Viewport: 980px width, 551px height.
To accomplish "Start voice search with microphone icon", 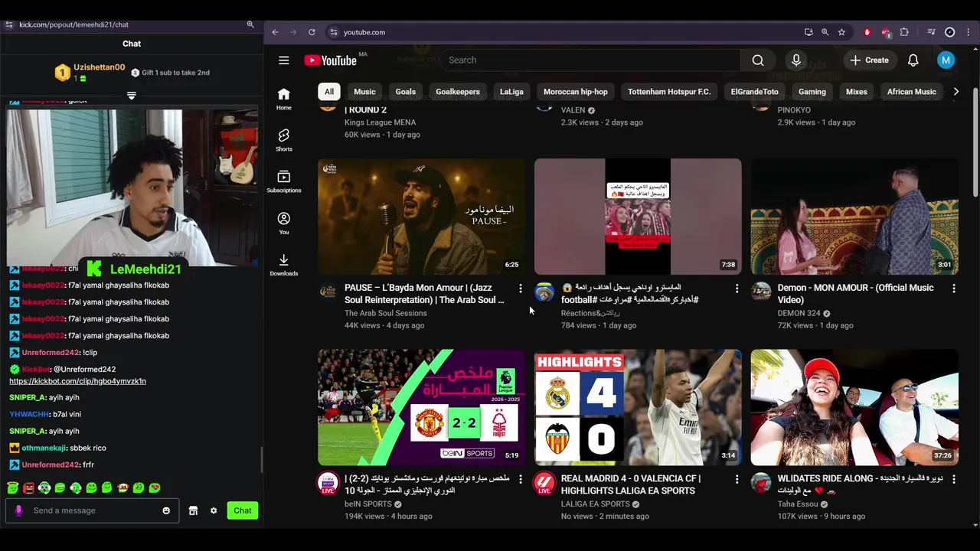I will tap(796, 60).
